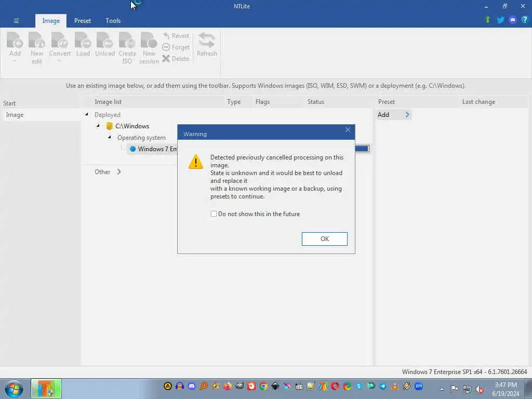Collapse the Operating system node arrow
The width and height of the screenshot is (532, 399).
tap(109, 137)
